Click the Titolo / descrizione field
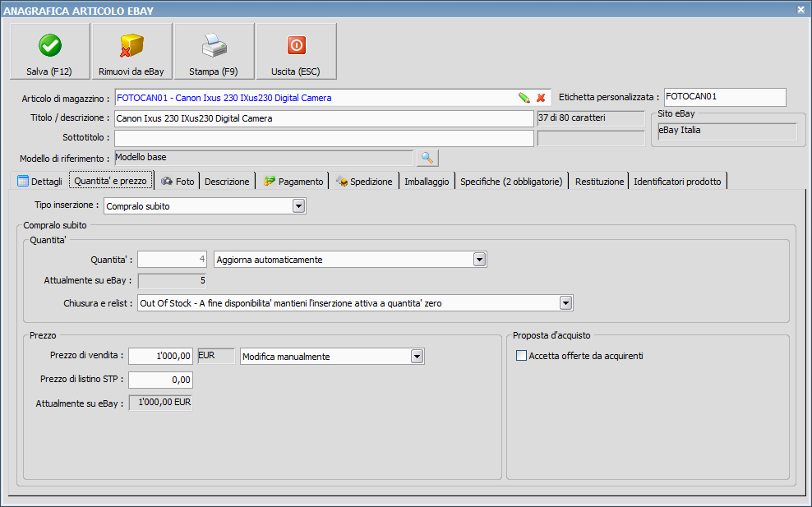Viewport: 812px width, 507px height. click(324, 118)
